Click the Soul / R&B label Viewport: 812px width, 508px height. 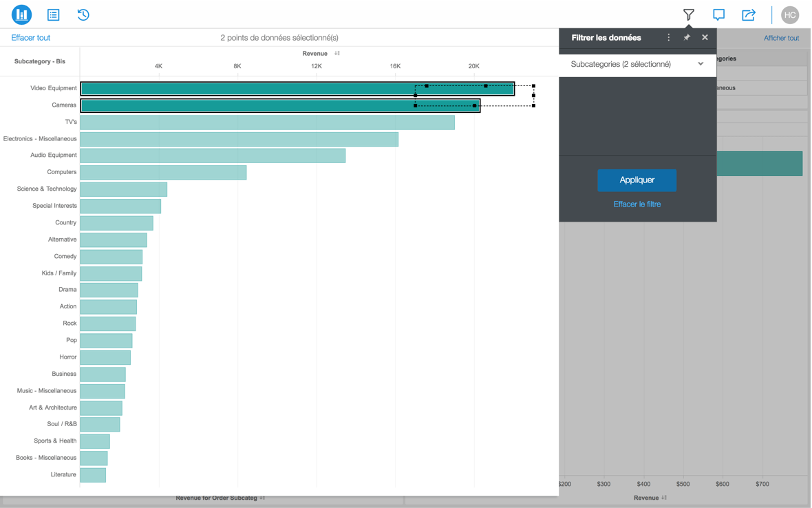click(x=62, y=423)
